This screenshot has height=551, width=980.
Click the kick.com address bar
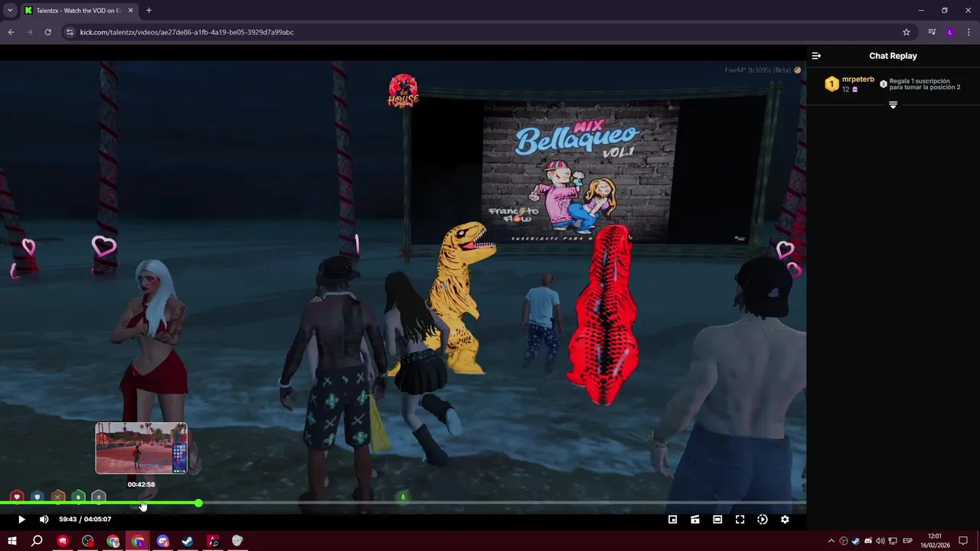tap(486, 32)
